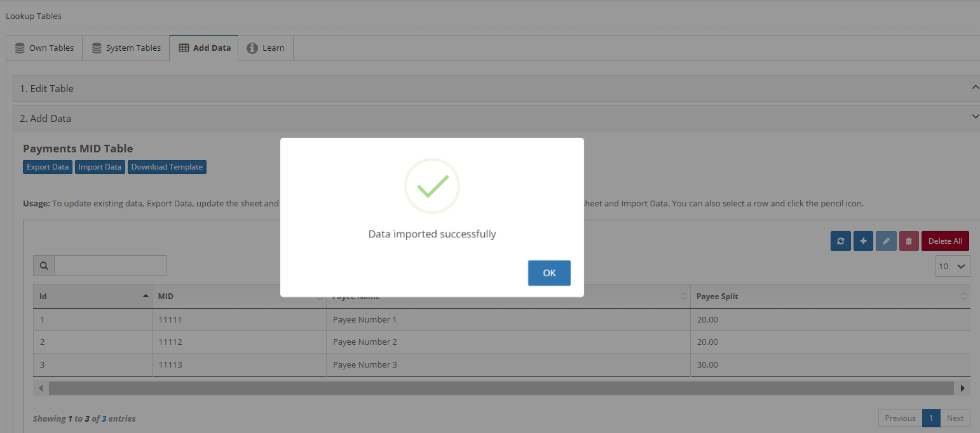Click the refresh table icon button
The height and width of the screenshot is (433, 980).
coord(840,241)
